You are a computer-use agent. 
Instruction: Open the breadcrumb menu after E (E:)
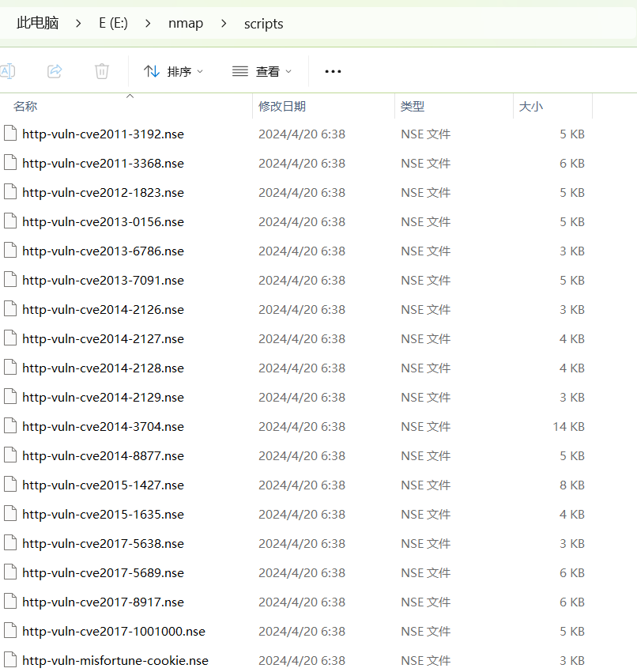click(148, 24)
